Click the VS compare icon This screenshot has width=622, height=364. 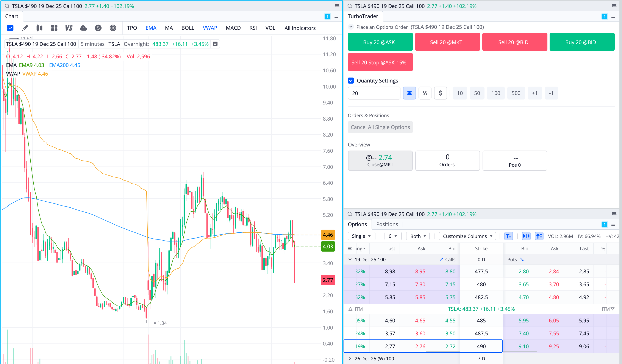pyautogui.click(x=69, y=28)
